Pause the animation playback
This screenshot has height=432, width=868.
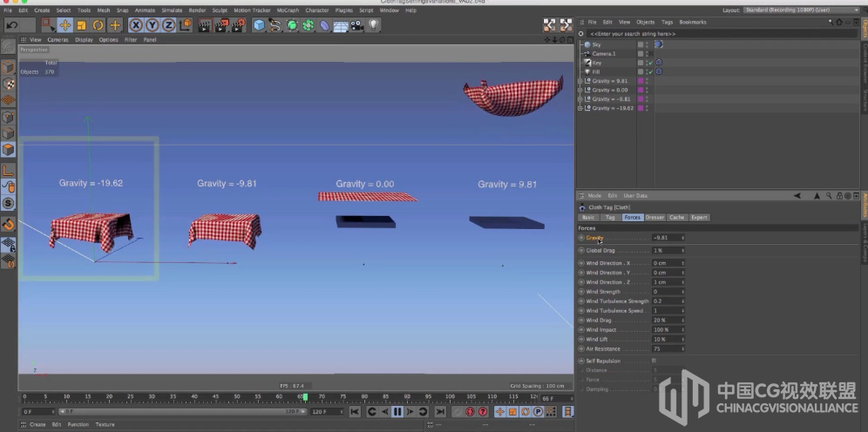click(397, 412)
